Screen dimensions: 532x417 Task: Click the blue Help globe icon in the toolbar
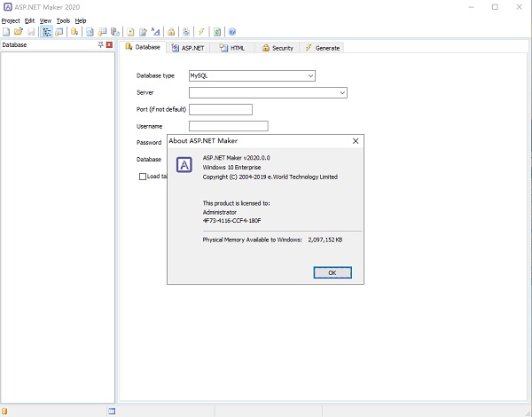click(x=232, y=32)
